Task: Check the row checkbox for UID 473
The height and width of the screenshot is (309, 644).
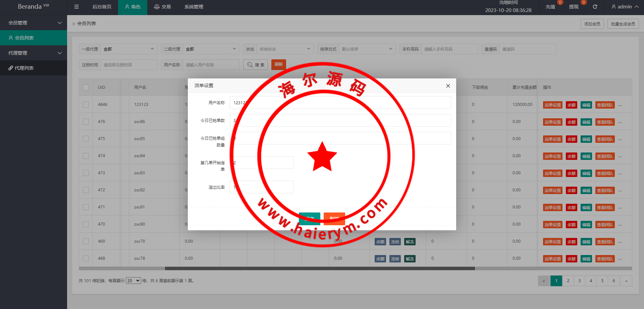Action: click(x=86, y=173)
